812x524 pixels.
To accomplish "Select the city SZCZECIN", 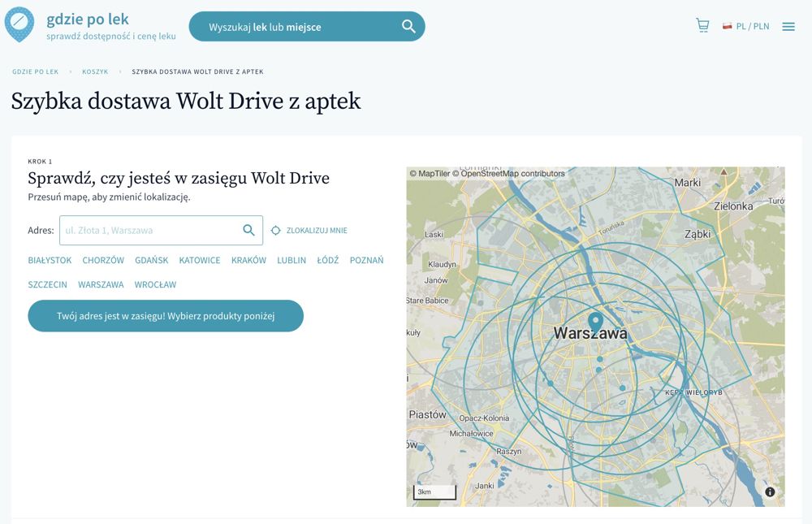I will (x=48, y=284).
